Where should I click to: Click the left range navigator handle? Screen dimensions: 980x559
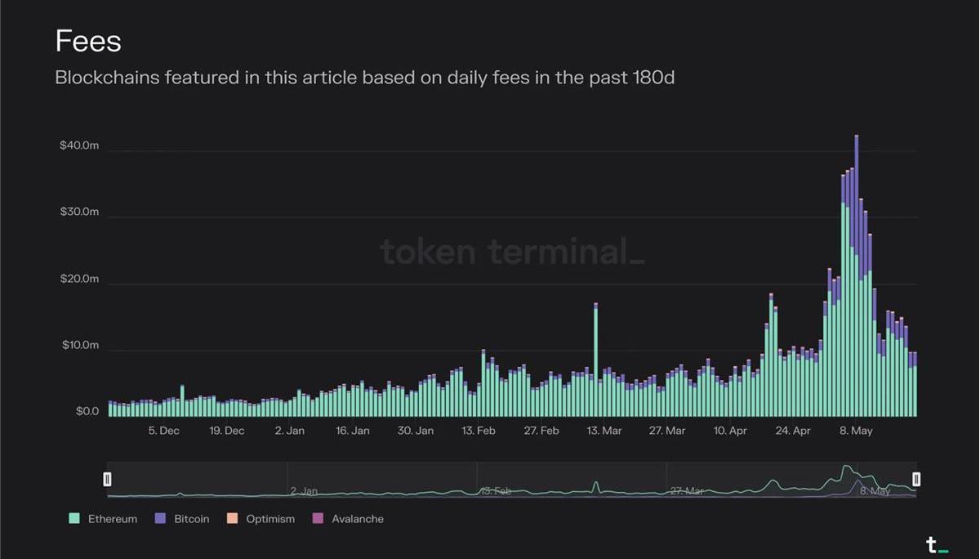[x=107, y=479]
